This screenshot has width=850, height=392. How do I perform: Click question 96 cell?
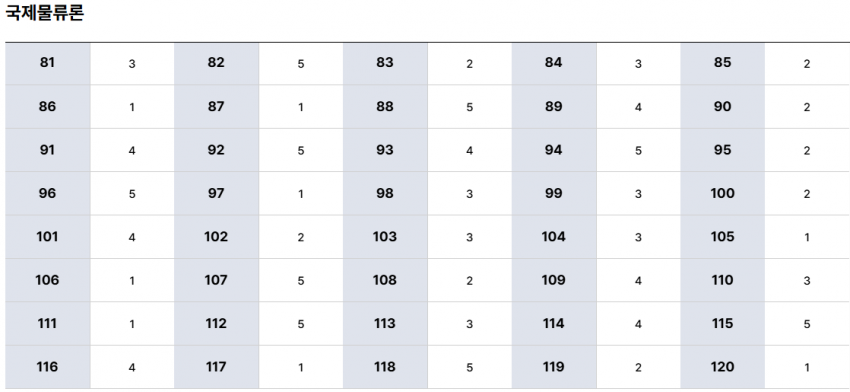[x=48, y=194]
